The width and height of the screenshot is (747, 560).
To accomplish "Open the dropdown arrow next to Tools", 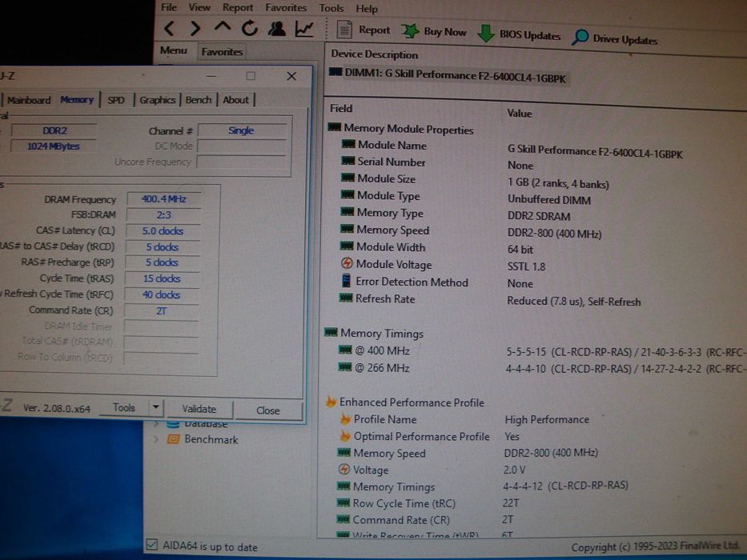I will coord(156,408).
